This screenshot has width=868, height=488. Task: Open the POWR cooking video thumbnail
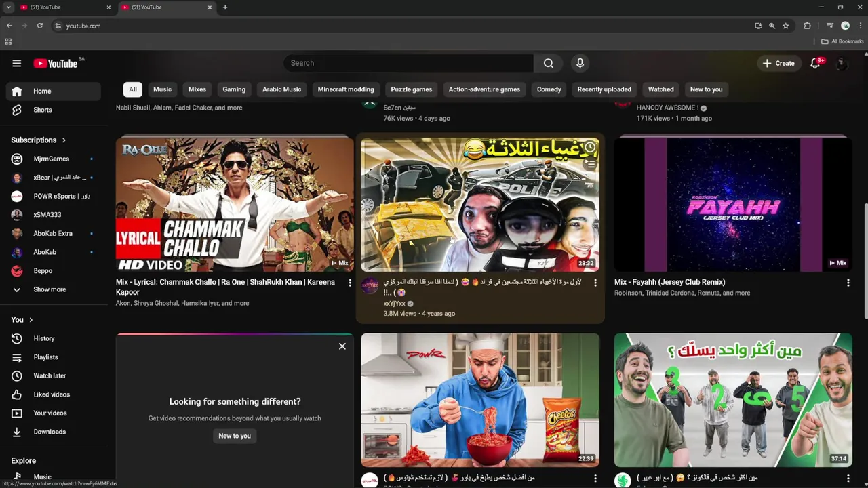coord(480,400)
